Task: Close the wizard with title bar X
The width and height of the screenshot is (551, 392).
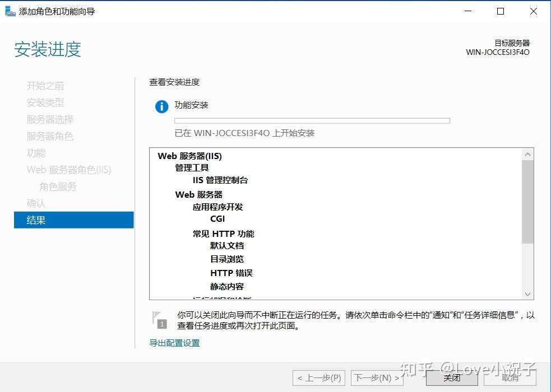Action: click(x=533, y=11)
